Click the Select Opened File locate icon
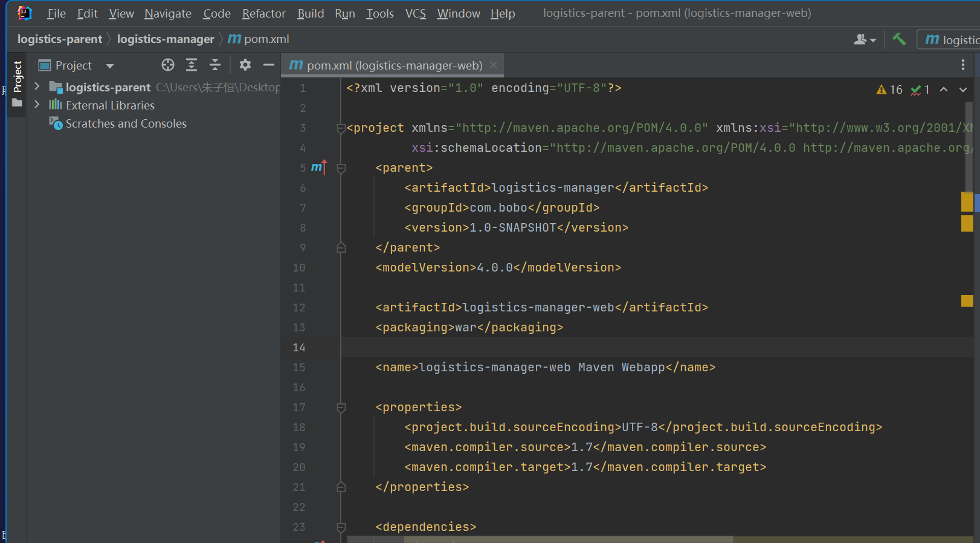 pos(168,65)
